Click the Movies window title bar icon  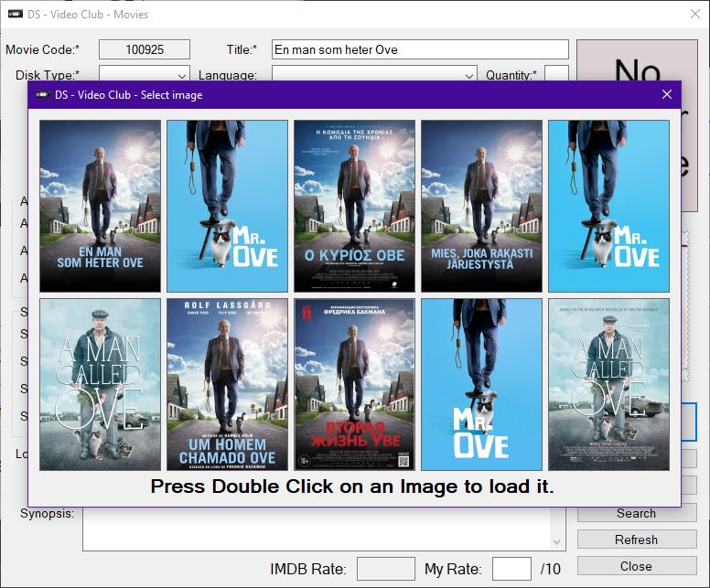pyautogui.click(x=16, y=14)
